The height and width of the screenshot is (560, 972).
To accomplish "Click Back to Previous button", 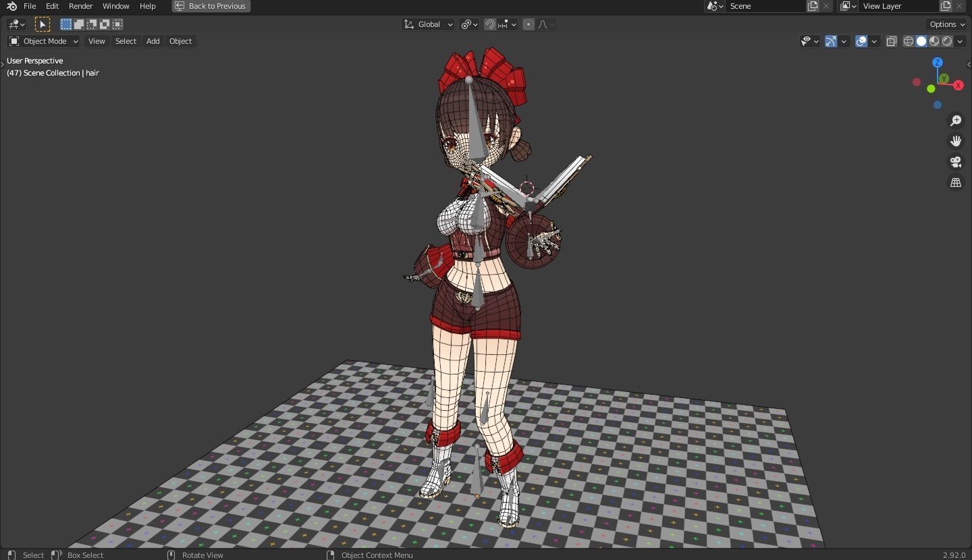I will pos(211,6).
